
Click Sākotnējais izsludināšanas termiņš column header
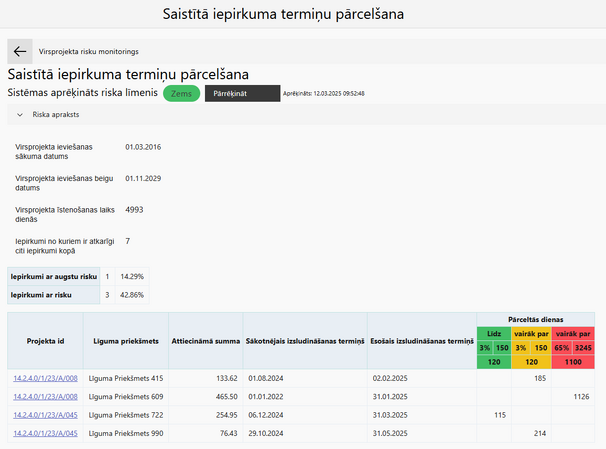click(305, 341)
